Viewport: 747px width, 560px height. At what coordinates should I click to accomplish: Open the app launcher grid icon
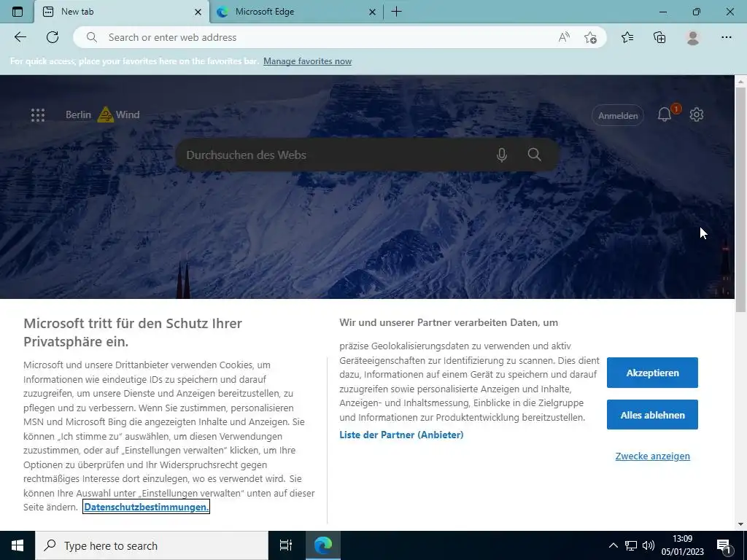(x=38, y=114)
